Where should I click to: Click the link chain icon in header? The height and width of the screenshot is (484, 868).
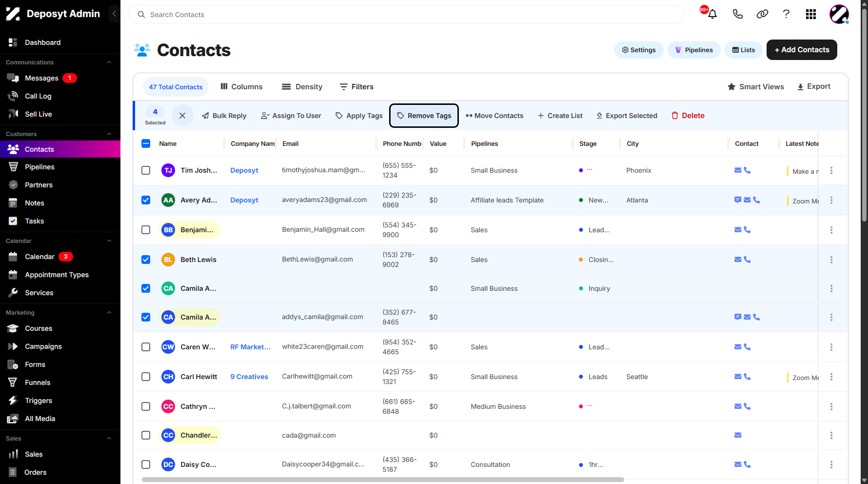point(762,14)
